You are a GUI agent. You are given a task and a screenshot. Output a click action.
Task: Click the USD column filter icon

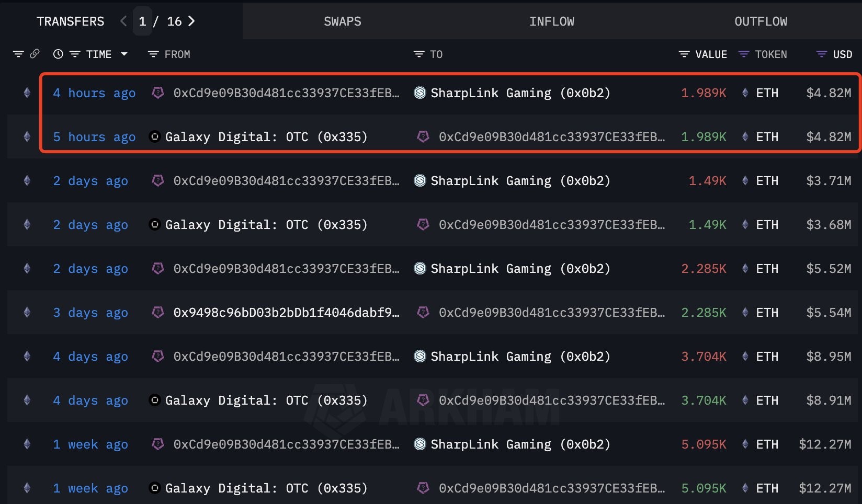coord(821,54)
